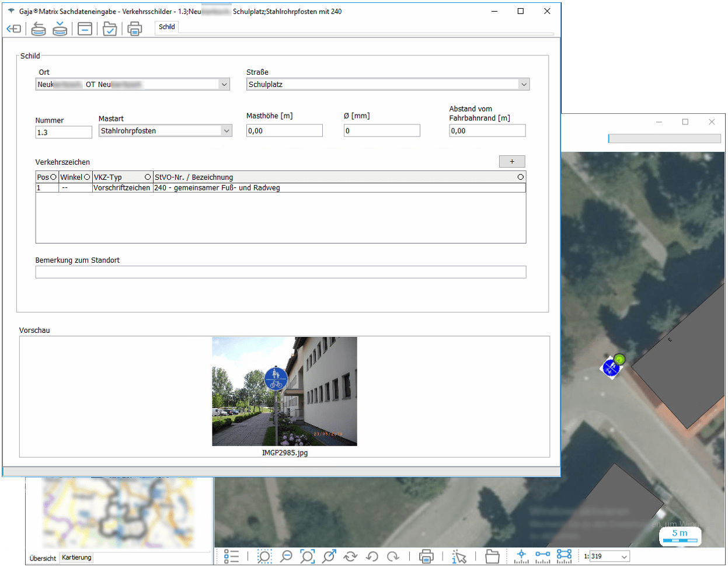Open the IMGP2985.jpg preview photo

[284, 391]
